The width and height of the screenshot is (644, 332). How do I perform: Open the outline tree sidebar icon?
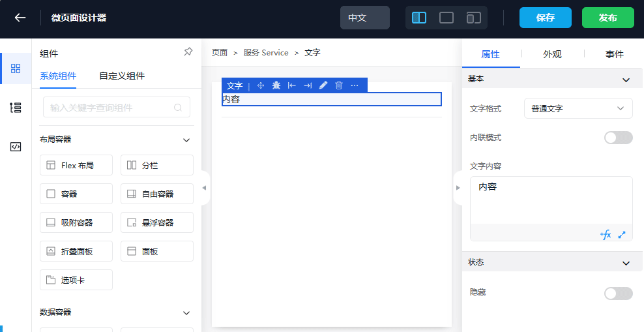pos(16,108)
